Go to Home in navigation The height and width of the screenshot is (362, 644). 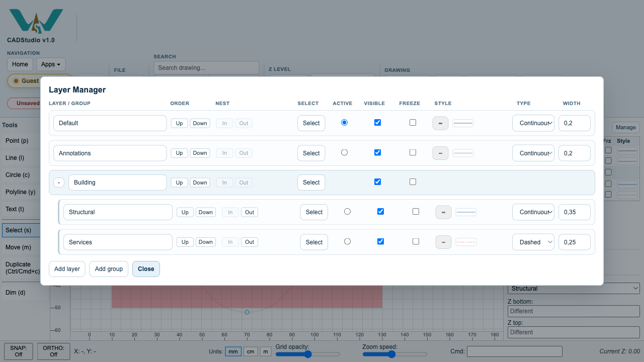tap(20, 64)
